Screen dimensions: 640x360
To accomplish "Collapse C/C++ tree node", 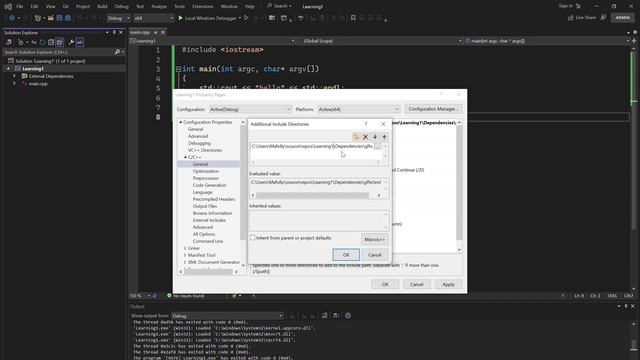I will point(185,157).
